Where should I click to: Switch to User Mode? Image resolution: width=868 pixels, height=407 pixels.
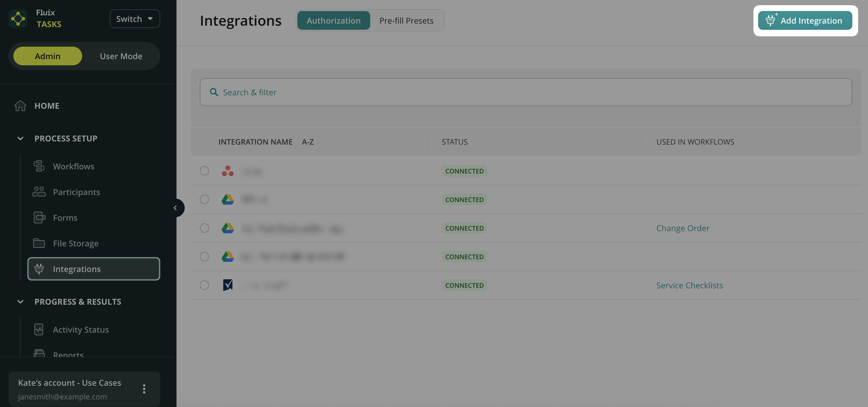tap(121, 56)
